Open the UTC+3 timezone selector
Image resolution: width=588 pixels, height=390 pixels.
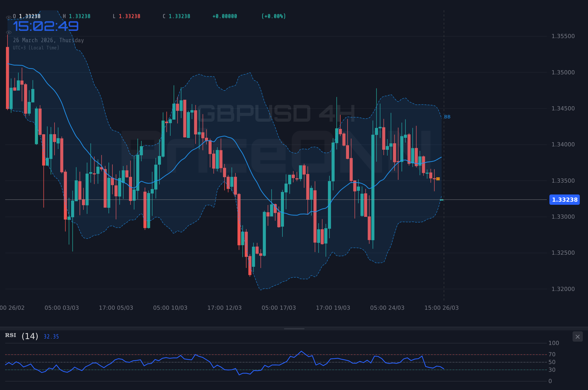[36, 48]
